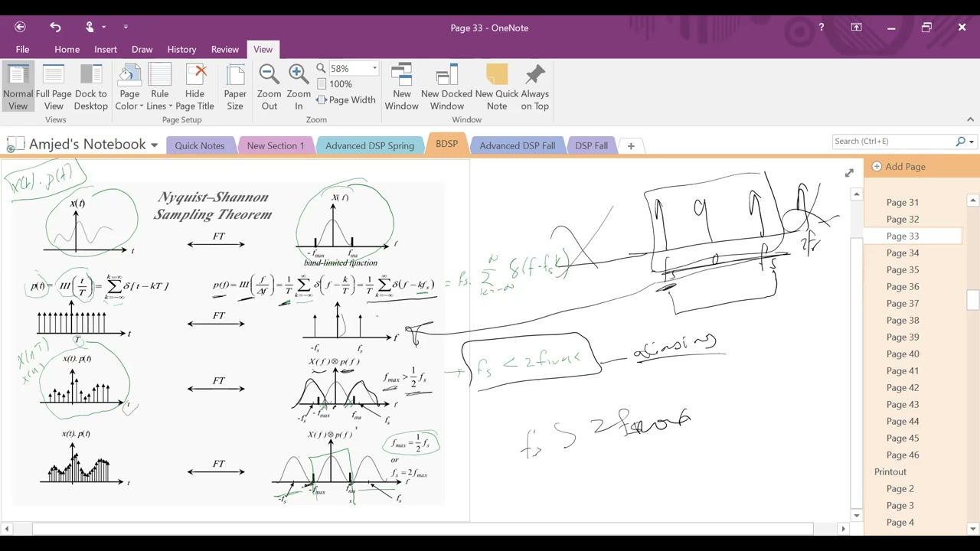Open the Printout page
The image size is (980, 551).
[890, 471]
